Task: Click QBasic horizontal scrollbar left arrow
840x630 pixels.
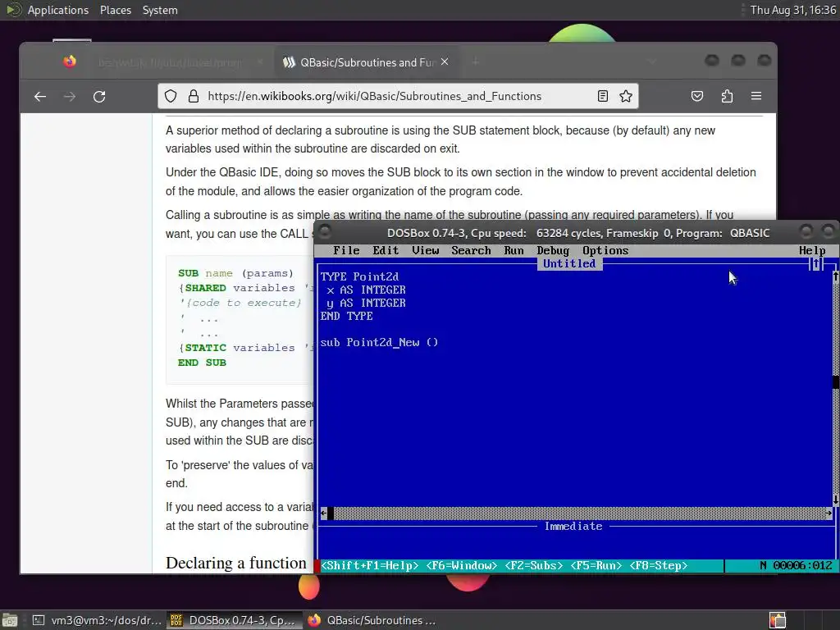Action: click(x=323, y=514)
